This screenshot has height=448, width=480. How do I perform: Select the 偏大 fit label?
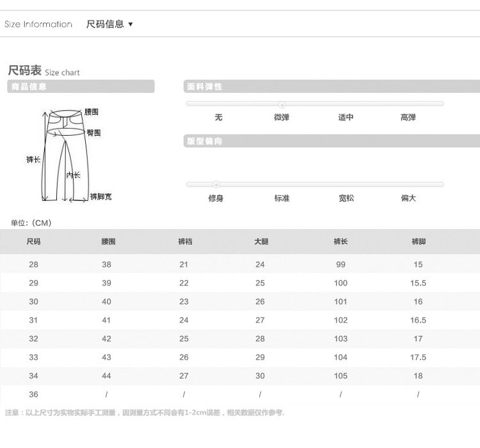(x=408, y=198)
